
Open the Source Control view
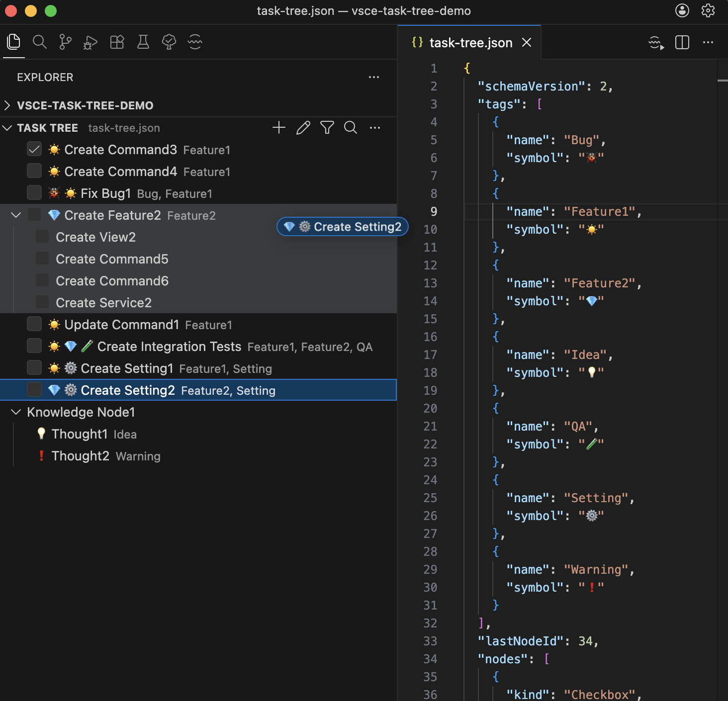65,42
